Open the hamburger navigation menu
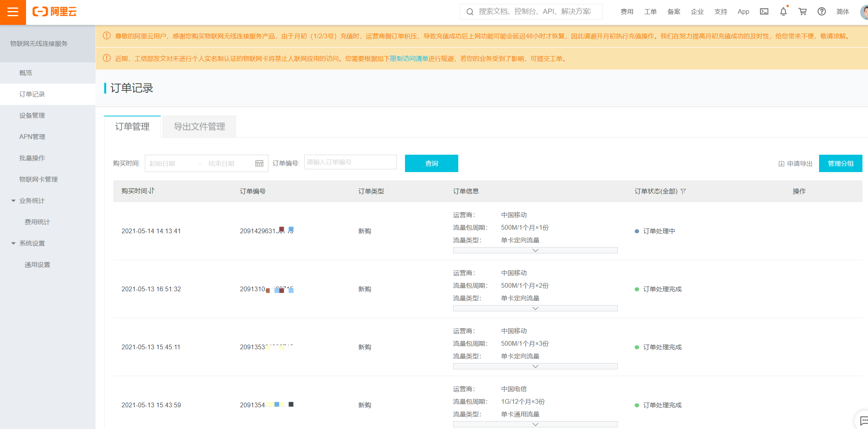This screenshot has height=429, width=868. tap(13, 12)
